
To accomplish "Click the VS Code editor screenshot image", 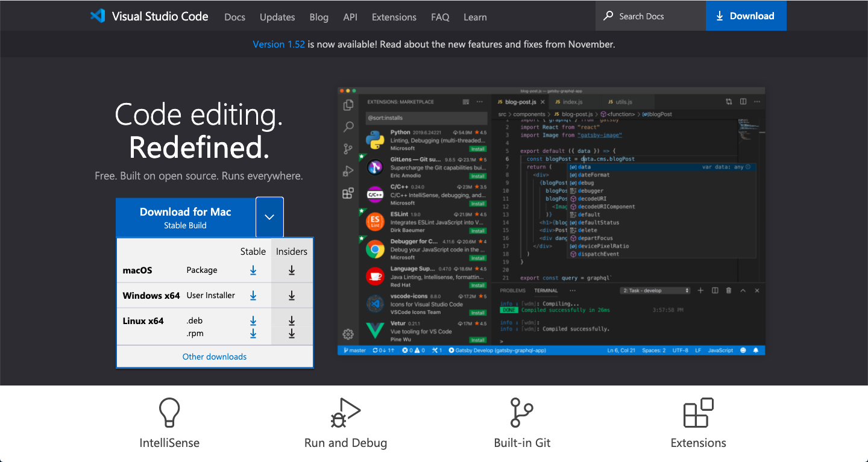I will [x=551, y=221].
